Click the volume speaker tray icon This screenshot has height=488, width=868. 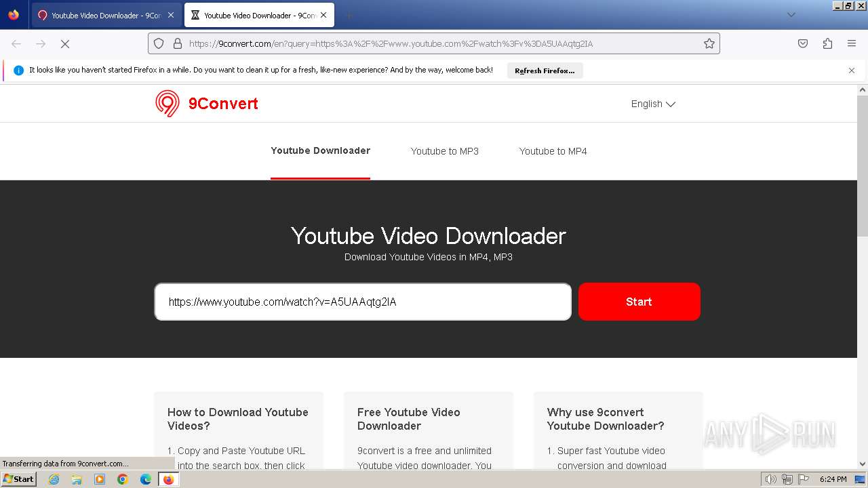(x=770, y=479)
